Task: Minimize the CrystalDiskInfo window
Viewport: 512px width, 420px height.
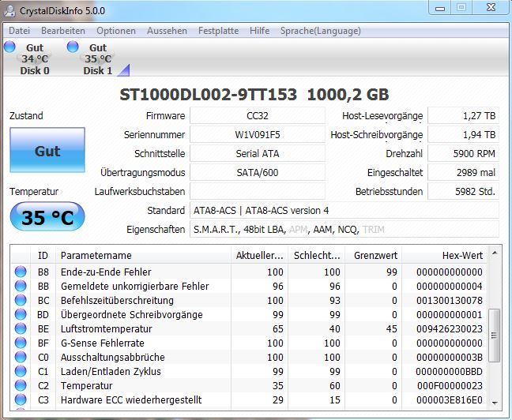Action: tap(440, 8)
